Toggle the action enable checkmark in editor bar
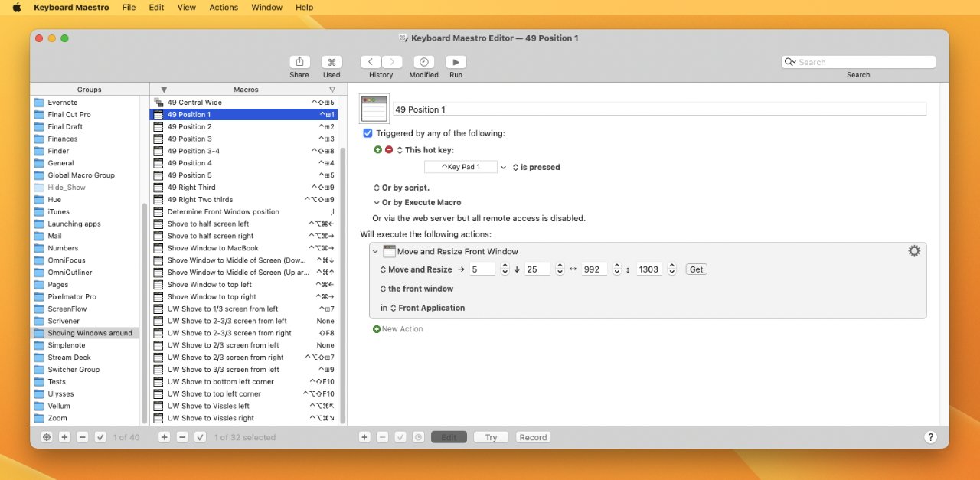The height and width of the screenshot is (480, 980). tap(400, 437)
